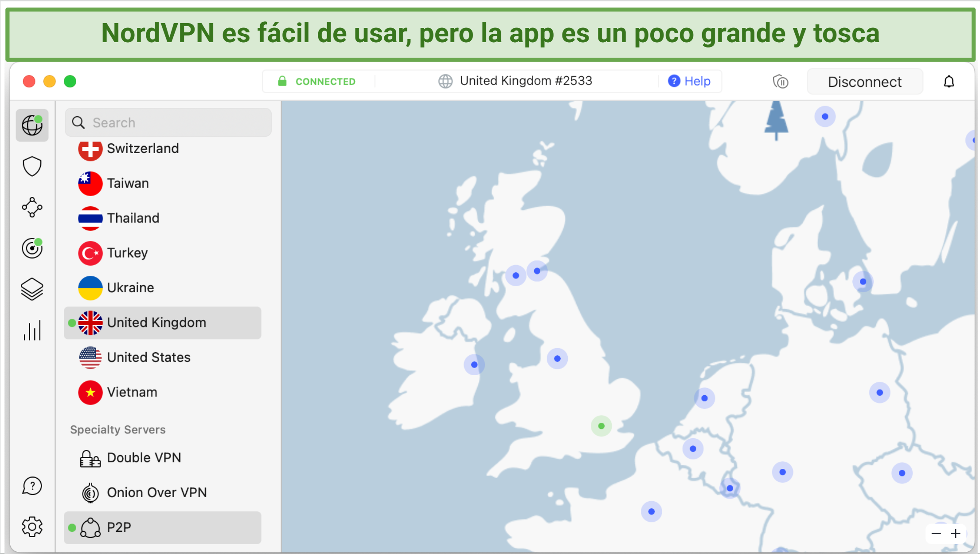Click the Disconnect button
This screenshot has height=554, width=980.
tap(865, 82)
